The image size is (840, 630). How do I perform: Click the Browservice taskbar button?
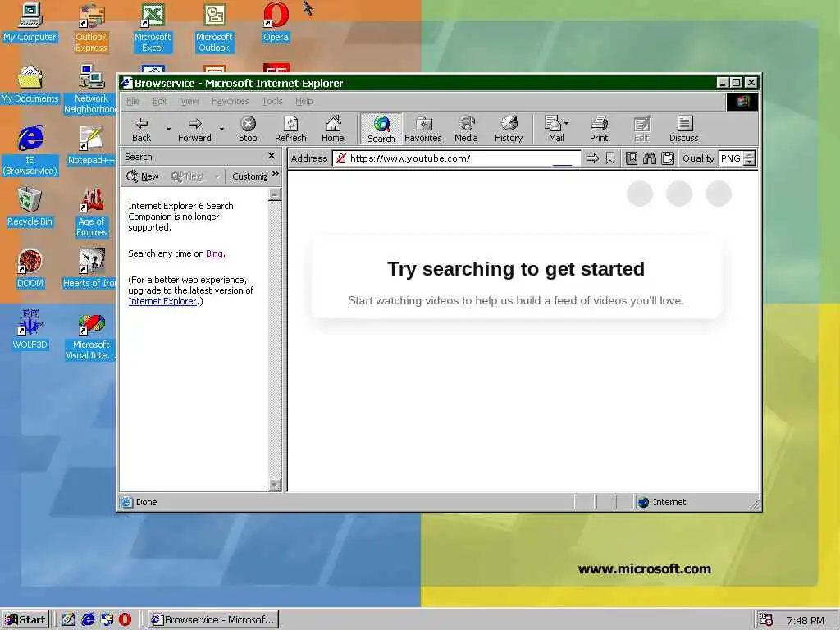click(213, 620)
